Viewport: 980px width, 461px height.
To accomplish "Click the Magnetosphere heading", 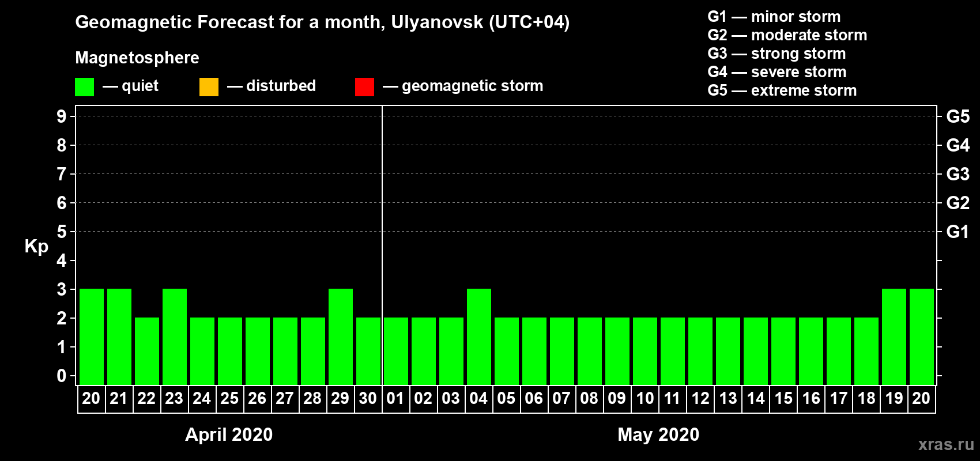I will tap(137, 58).
